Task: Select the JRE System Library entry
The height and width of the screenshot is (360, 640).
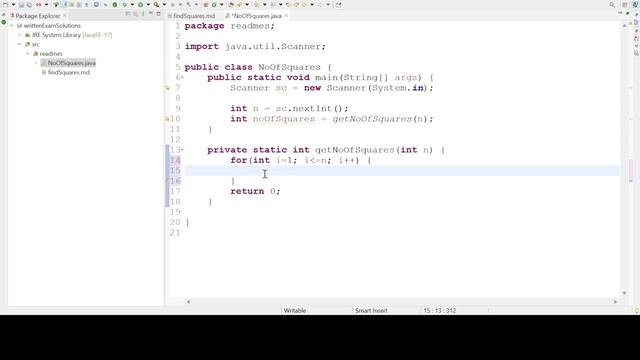Action: click(x=69, y=35)
